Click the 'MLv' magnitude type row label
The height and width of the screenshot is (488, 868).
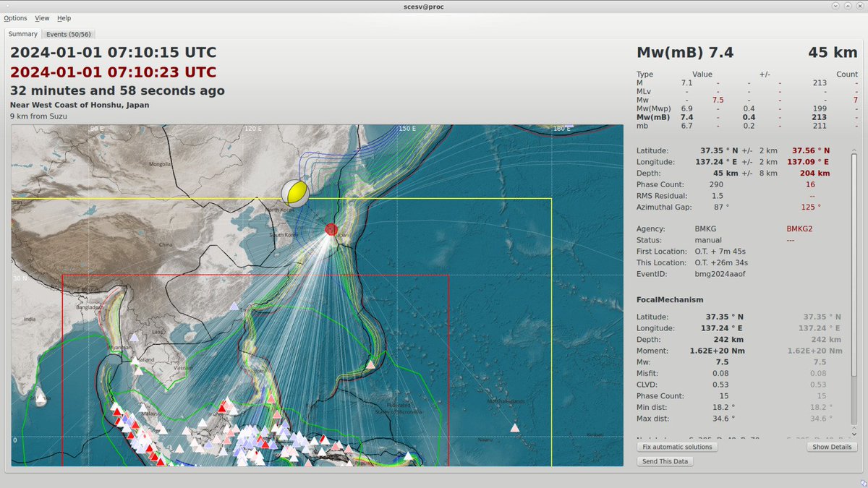643,91
